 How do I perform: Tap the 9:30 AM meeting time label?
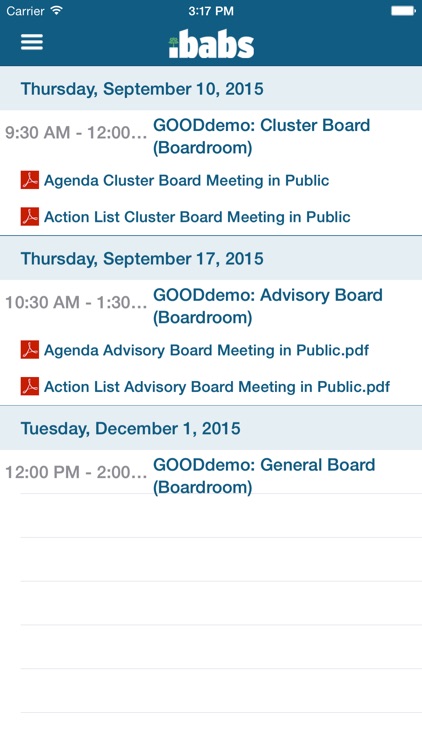[x=76, y=132]
